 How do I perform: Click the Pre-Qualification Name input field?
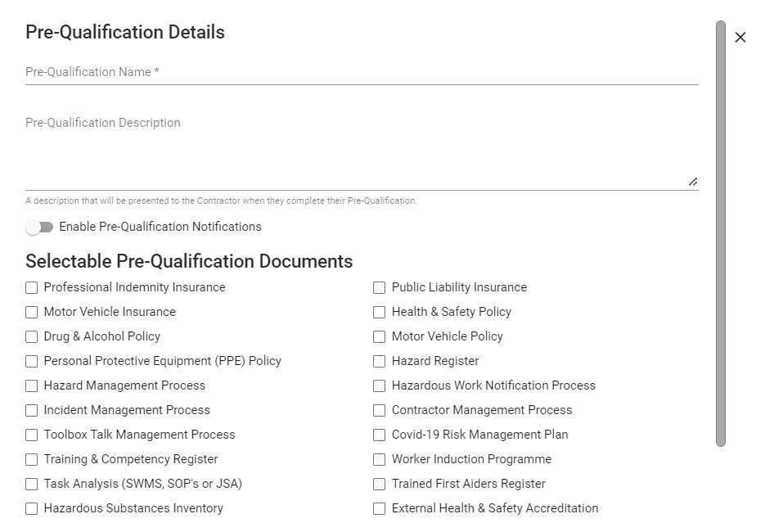click(x=362, y=72)
